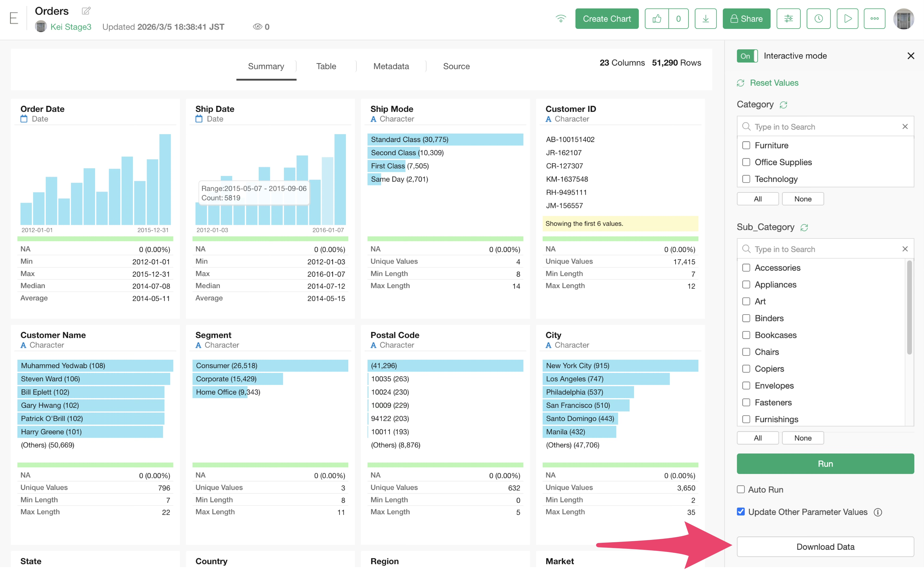Enable the Auto Run checkbox
The width and height of the screenshot is (924, 574).
pos(741,489)
